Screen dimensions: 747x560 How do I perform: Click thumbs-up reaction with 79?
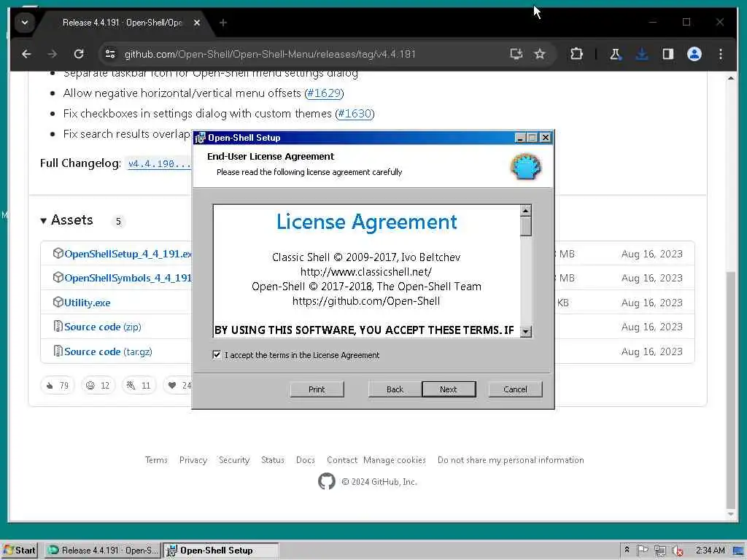[x=58, y=385]
